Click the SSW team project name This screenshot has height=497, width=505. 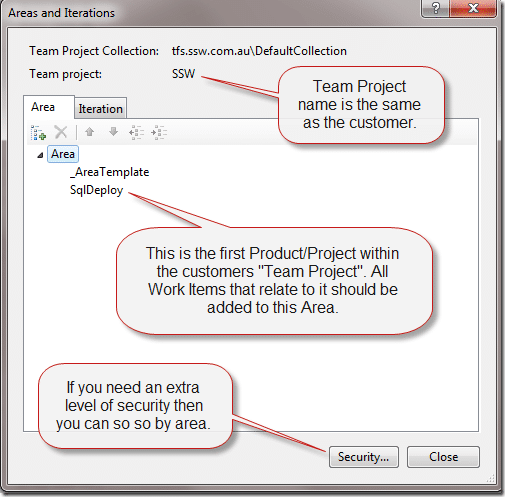tap(183, 74)
